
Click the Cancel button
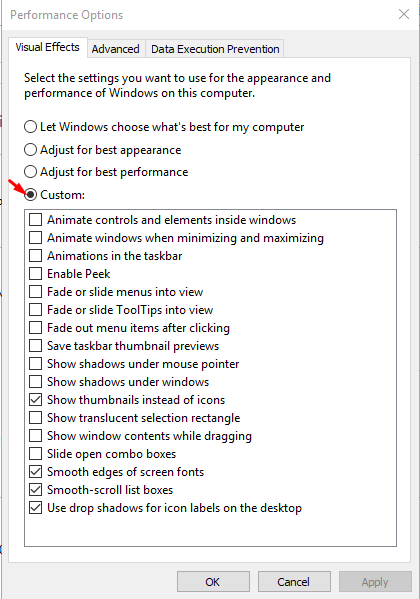click(x=294, y=582)
